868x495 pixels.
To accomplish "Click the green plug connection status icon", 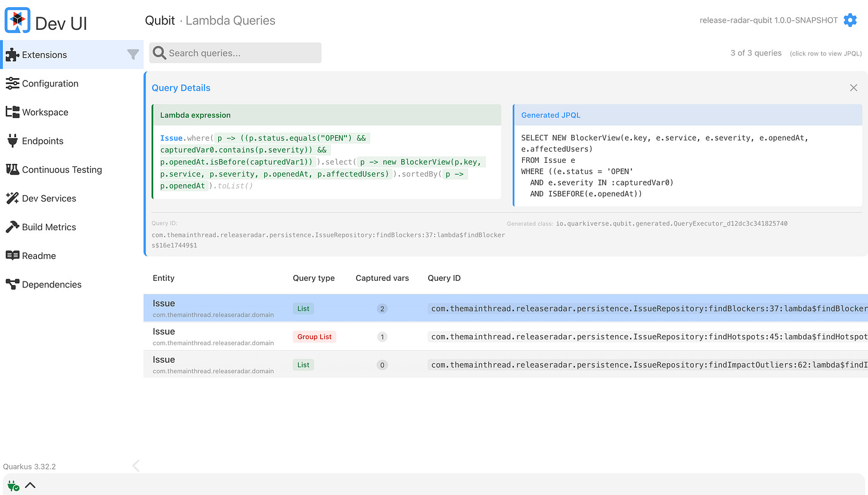I will [x=13, y=485].
